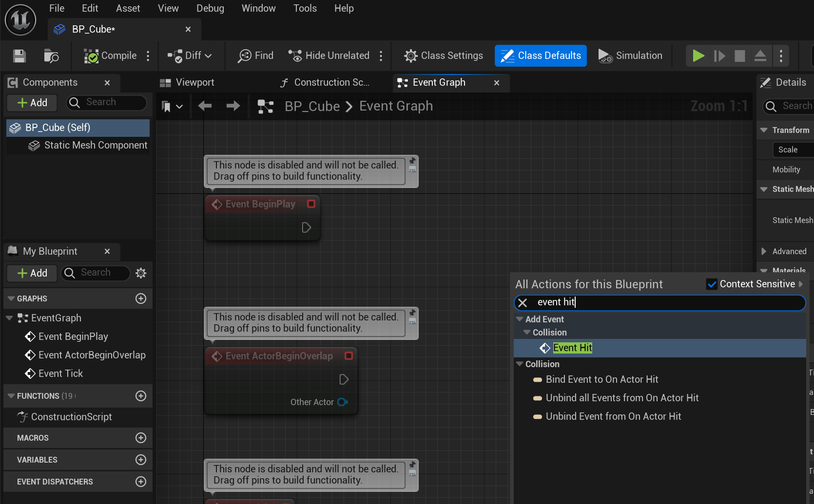Screen dimensions: 814x504
Task: Open My Blueprint settings gear
Action: [x=141, y=273]
